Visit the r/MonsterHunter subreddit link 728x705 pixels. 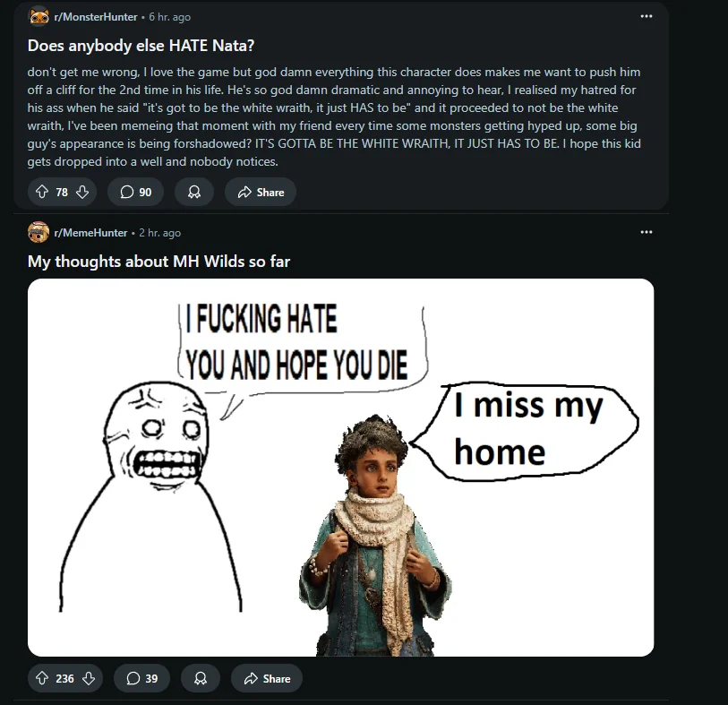[x=96, y=17]
